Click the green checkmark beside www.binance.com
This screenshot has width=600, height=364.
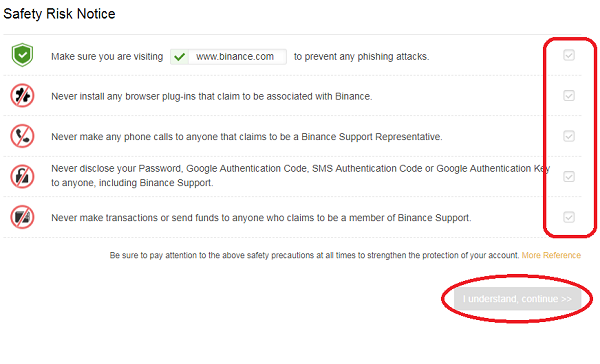point(179,57)
